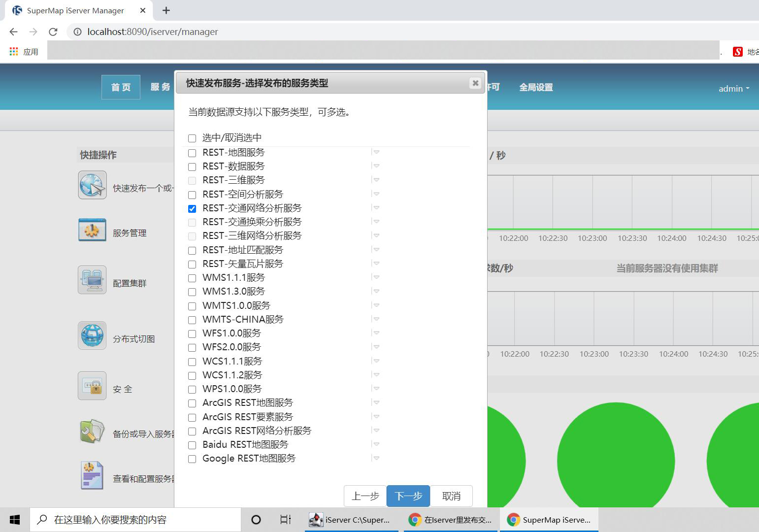Expand arrow for WMS1.3.0服务 row
This screenshot has height=532, width=759.
pyautogui.click(x=376, y=291)
